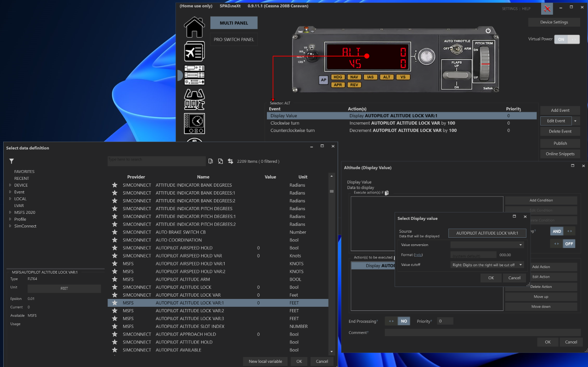588x367 pixels.
Task: Click the AP button on the Multi Panel
Action: point(323,80)
